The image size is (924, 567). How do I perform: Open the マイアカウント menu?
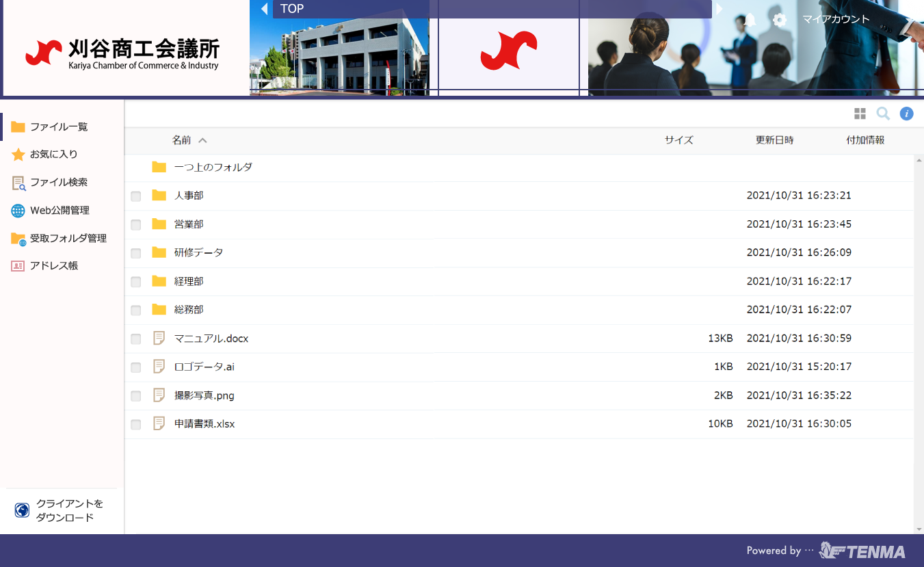pyautogui.click(x=836, y=19)
